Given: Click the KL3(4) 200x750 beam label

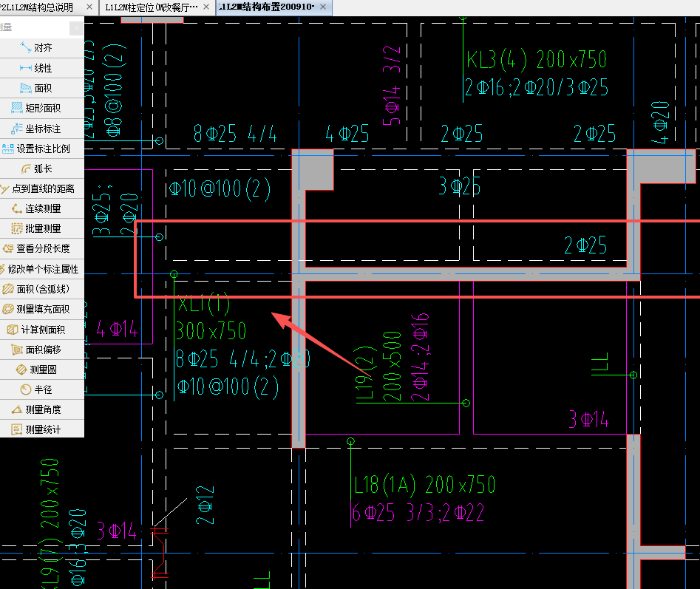Looking at the screenshot, I should point(536,59).
